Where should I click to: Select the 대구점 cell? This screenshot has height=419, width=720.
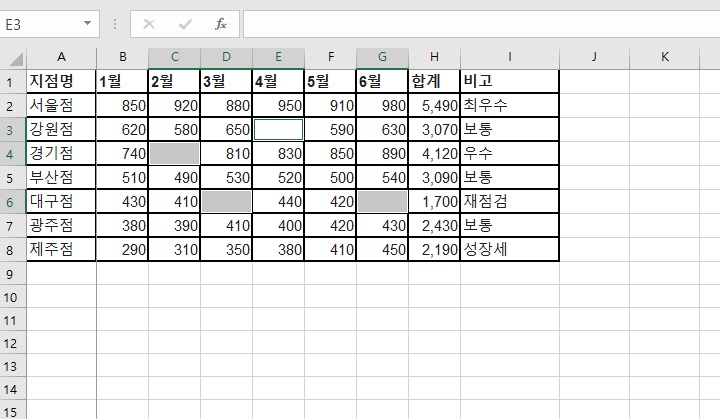coord(61,201)
